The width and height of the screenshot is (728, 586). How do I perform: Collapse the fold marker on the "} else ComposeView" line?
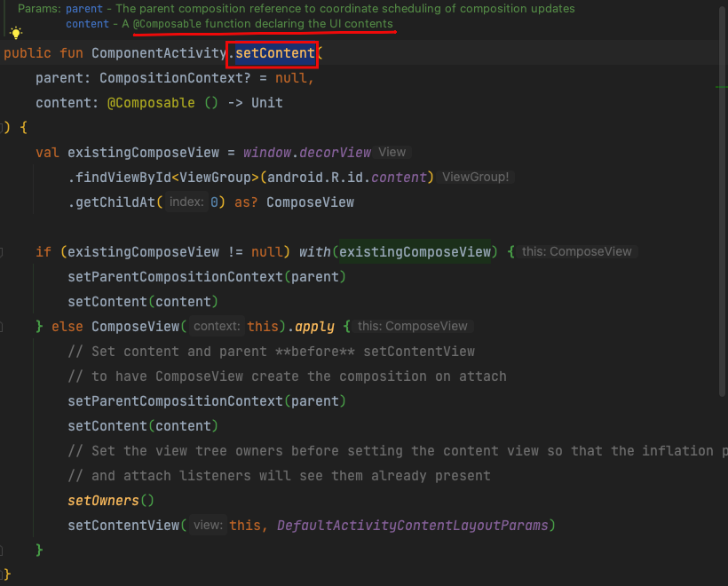2,327
